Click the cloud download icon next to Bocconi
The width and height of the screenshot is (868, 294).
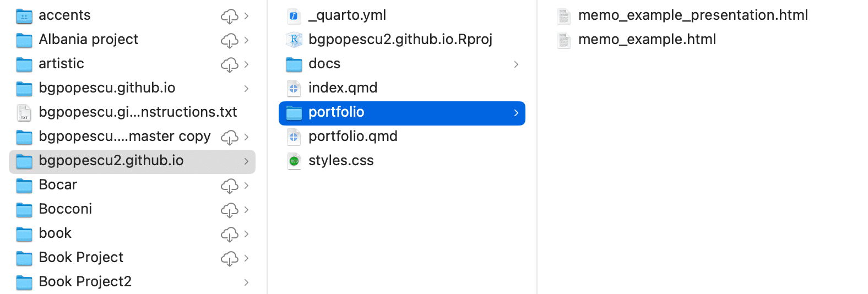tap(229, 210)
